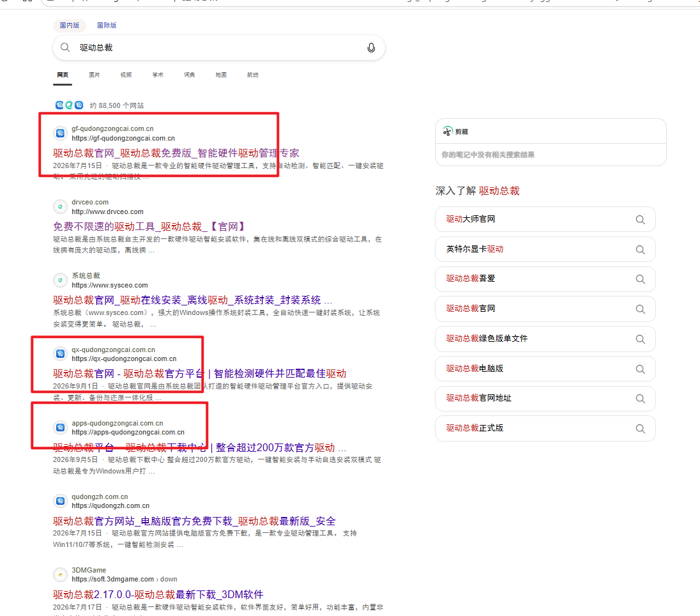Image resolution: width=700 pixels, height=616 pixels.
Task: Switch to 国际版 search mode
Action: 107,26
